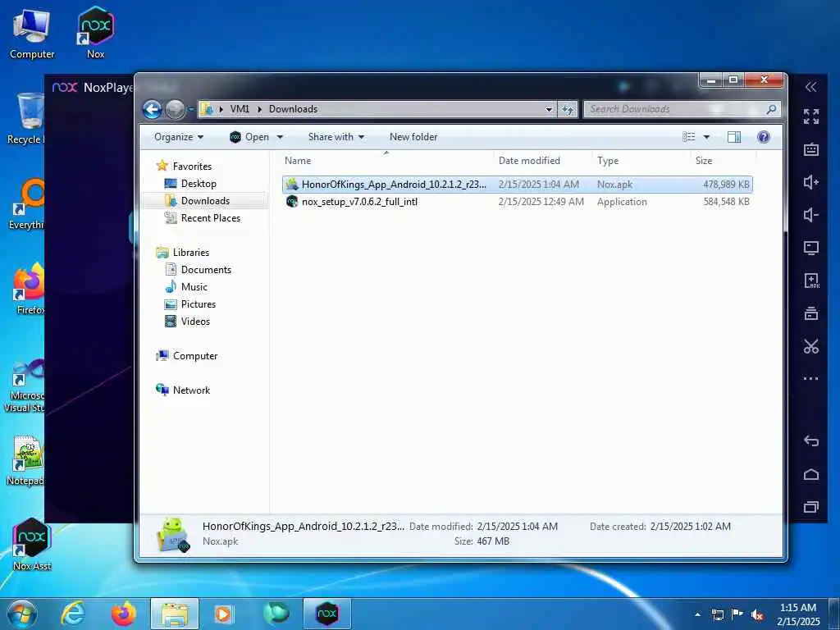Select Network in navigation pane
This screenshot has width=840, height=630.
183,390
